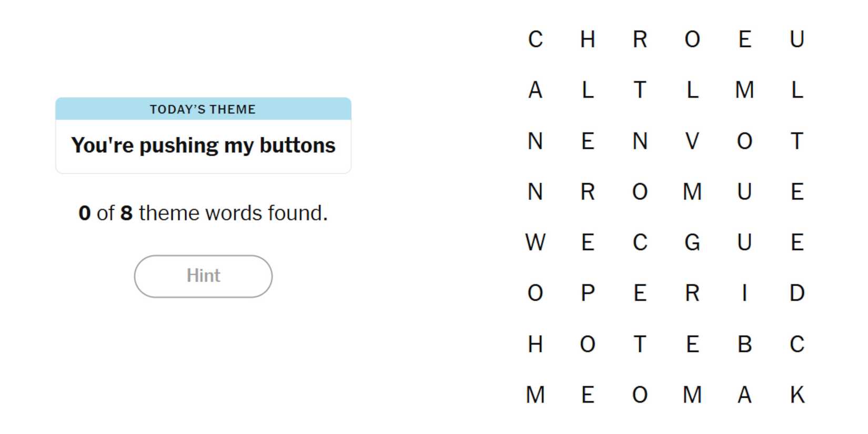Viewport: 868px width, 434px height.
Task: Select the letter V tile
Action: tap(692, 141)
